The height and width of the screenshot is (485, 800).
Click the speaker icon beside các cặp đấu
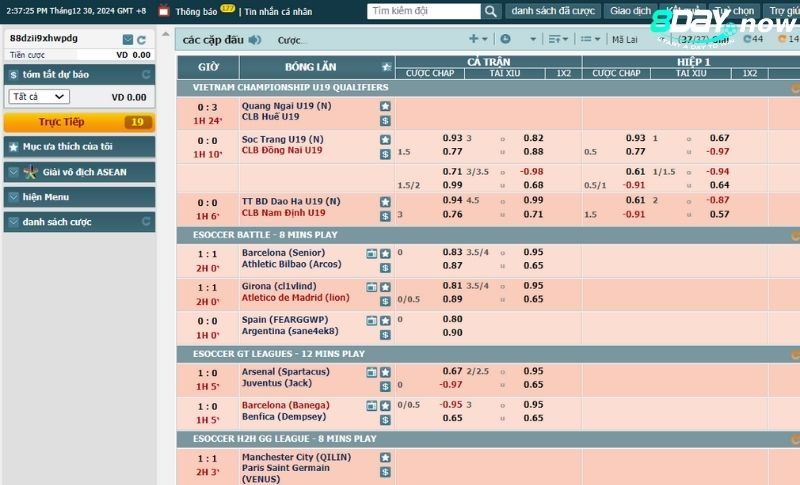255,40
